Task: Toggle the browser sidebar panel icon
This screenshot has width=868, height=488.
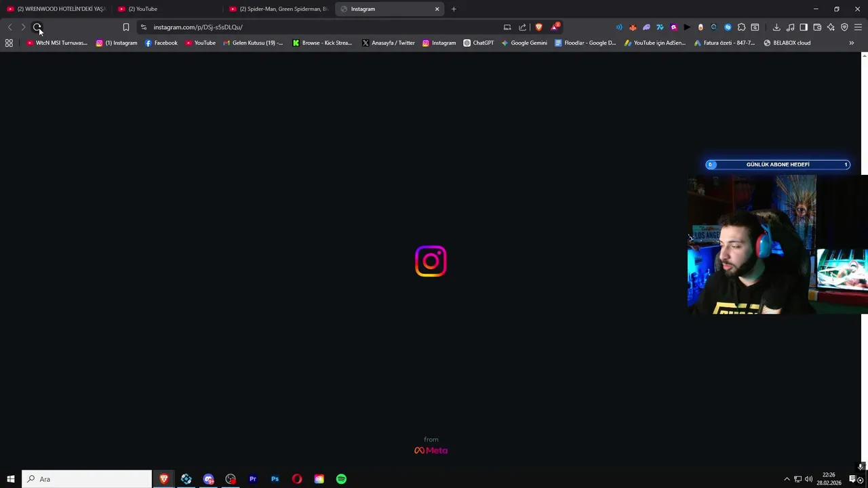Action: tap(804, 27)
